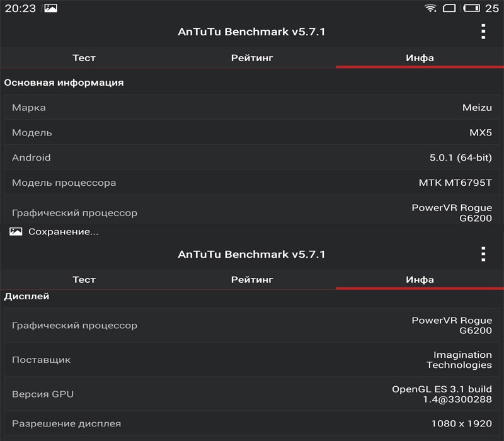Tap the Модель процессора MT6795T row
The width and height of the screenshot is (504, 441).
[252, 183]
